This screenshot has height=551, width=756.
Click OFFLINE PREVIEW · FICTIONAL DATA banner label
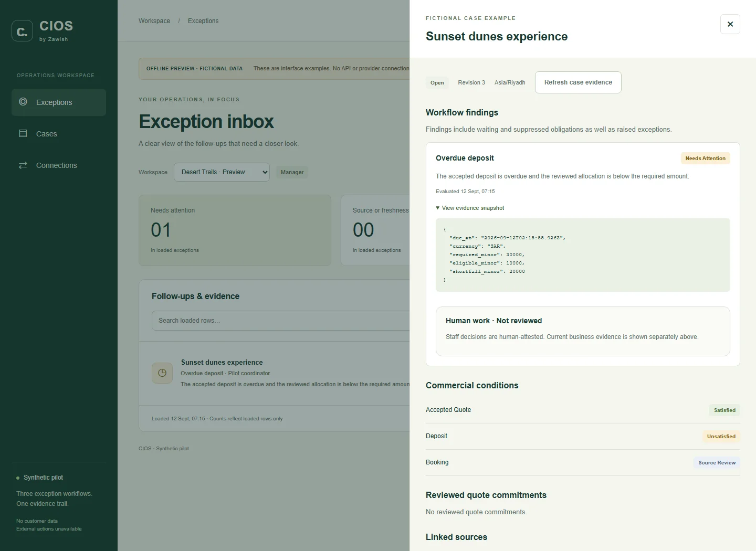click(194, 69)
